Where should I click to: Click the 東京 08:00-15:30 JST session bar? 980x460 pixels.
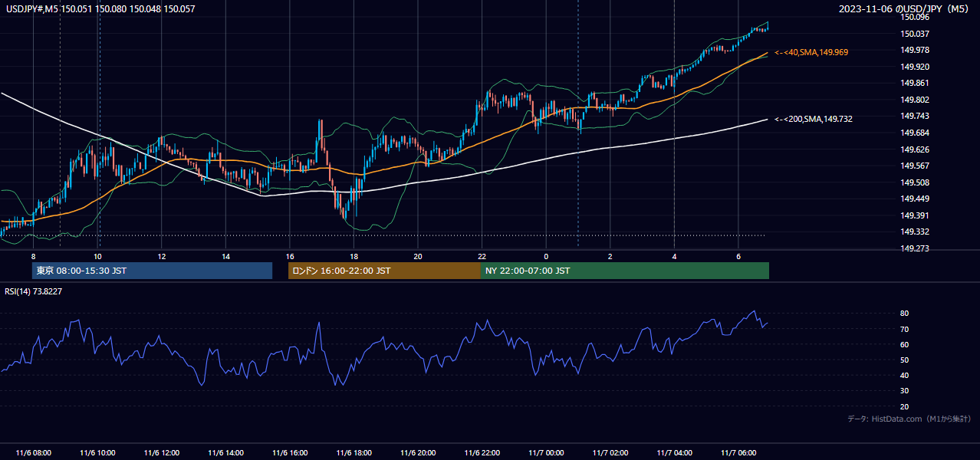point(152,271)
